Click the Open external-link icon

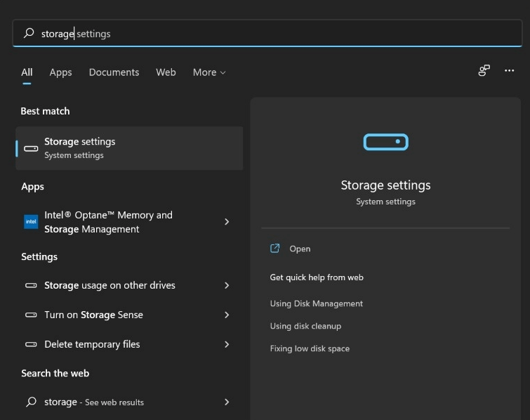[x=274, y=249]
